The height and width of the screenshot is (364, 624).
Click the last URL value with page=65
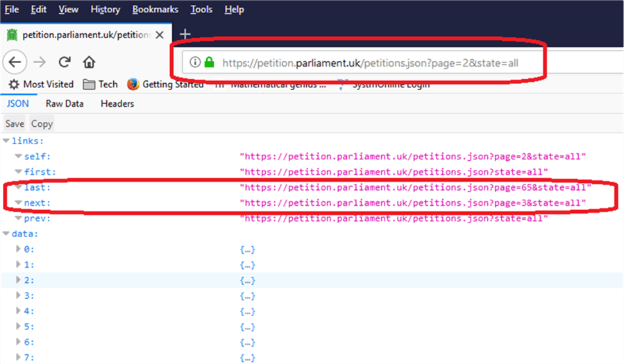click(x=416, y=188)
